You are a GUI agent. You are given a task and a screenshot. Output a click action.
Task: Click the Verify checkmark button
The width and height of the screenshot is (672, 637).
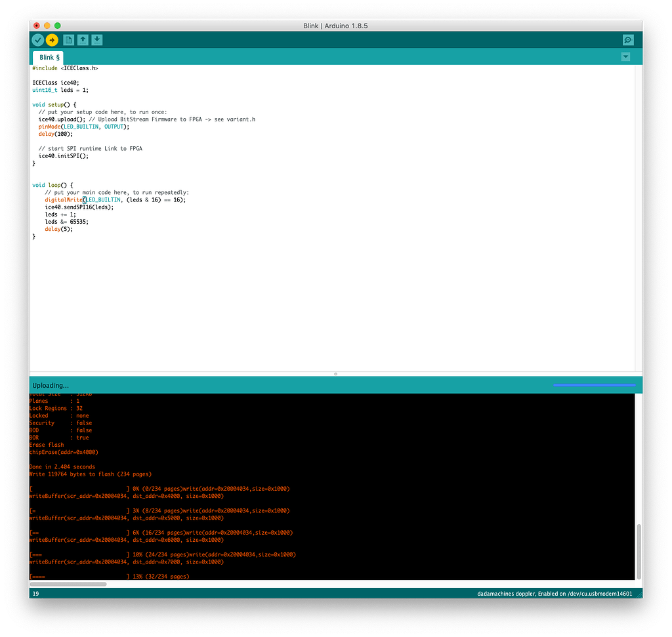[38, 40]
